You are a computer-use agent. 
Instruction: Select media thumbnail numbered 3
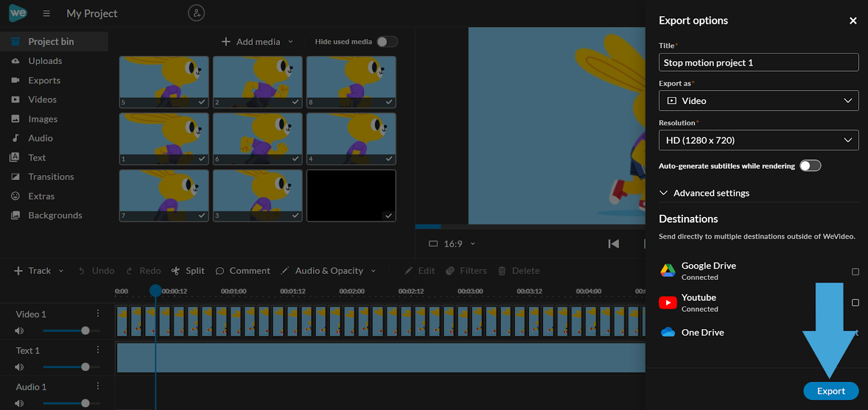(x=258, y=196)
